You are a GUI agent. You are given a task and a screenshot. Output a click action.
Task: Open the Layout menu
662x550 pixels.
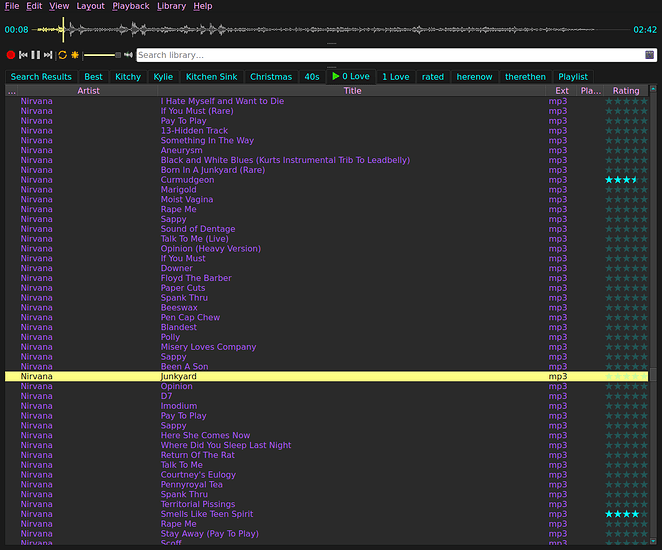pos(90,6)
